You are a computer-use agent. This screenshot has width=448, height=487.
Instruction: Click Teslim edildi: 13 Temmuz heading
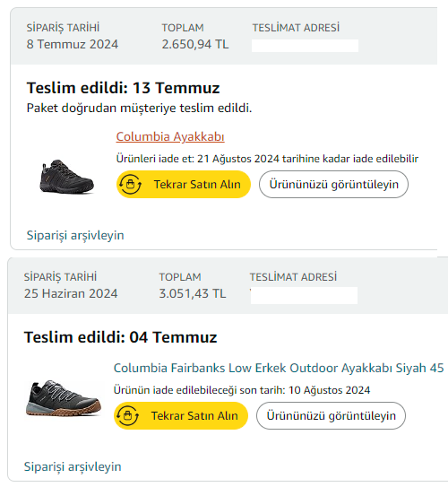123,88
